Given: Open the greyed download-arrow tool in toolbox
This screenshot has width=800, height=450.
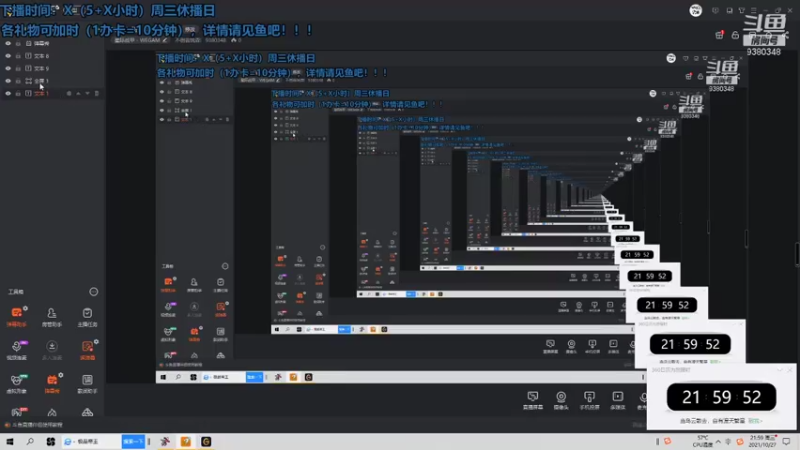Looking at the screenshot, I should click(x=52, y=349).
